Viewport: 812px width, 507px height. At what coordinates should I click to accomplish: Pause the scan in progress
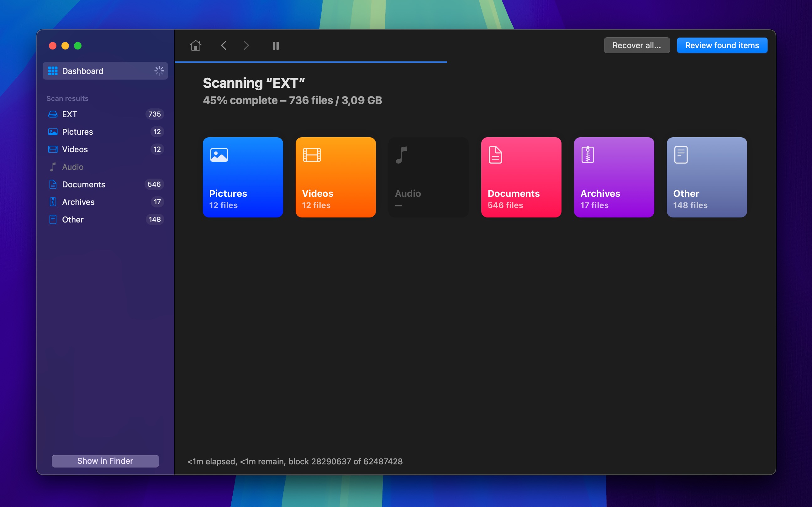pos(276,46)
